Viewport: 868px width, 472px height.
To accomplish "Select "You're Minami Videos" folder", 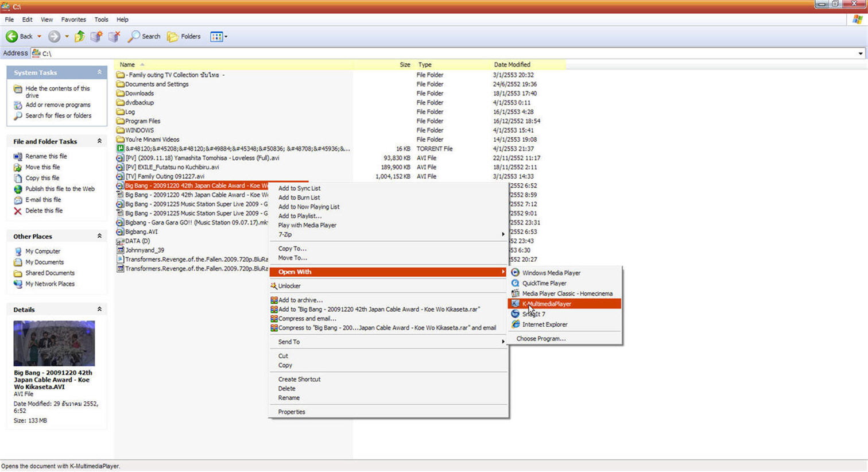I will click(148, 140).
